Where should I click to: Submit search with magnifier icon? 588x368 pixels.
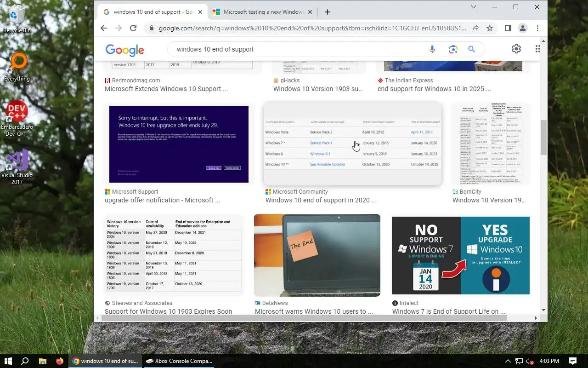[471, 49]
